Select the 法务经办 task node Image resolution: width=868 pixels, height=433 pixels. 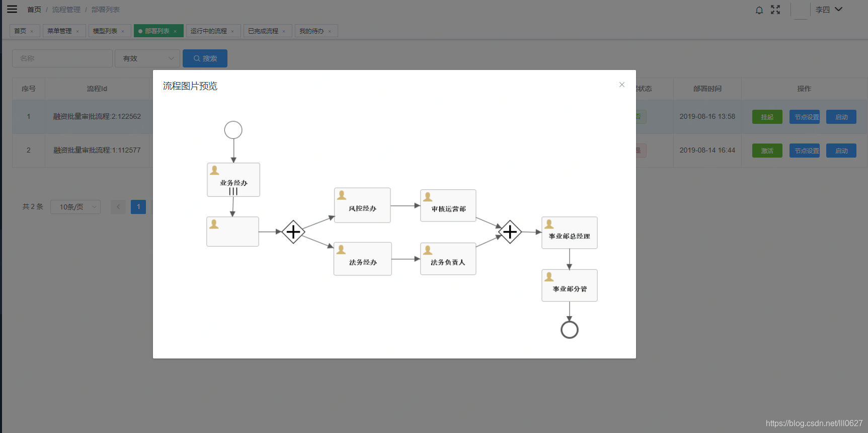(363, 259)
